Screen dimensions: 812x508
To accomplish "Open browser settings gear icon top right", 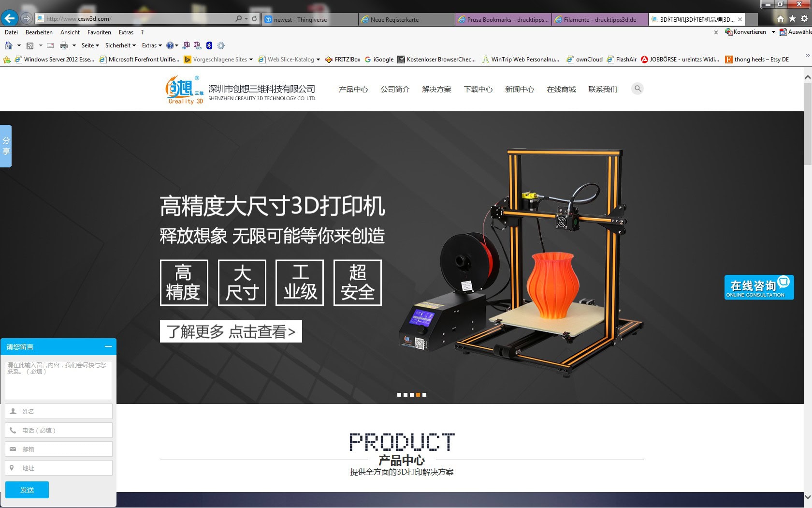I will pyautogui.click(x=804, y=18).
